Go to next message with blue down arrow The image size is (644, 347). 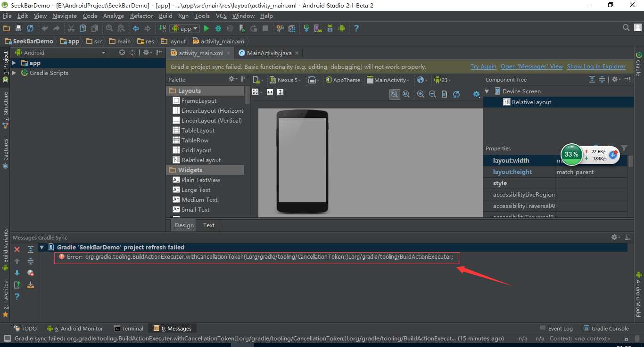17,273
